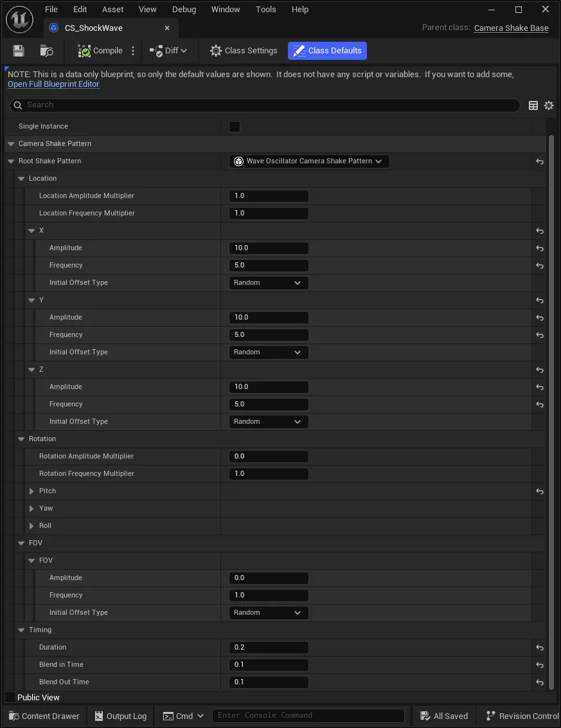Open the Asset menu
The image size is (561, 728).
click(112, 9)
